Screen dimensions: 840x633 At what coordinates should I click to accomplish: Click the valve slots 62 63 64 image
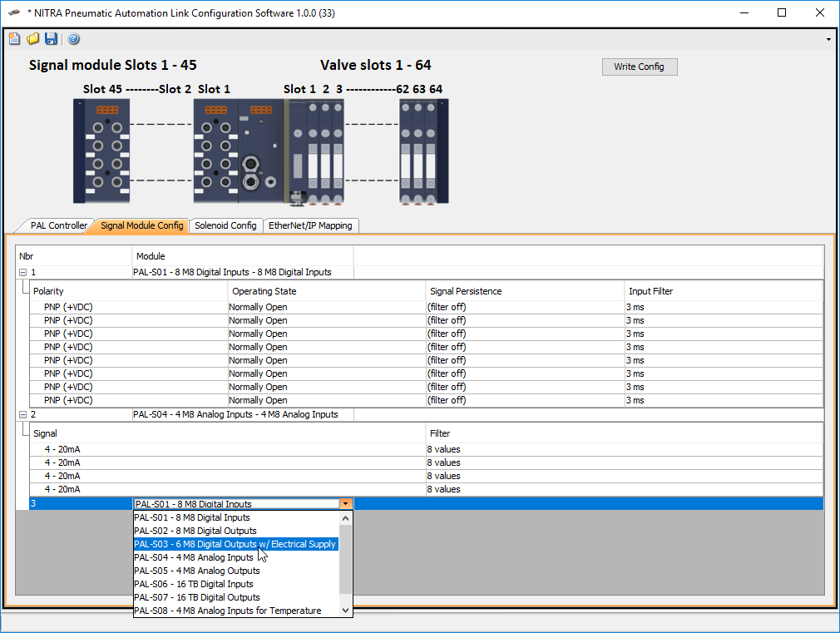[424, 151]
